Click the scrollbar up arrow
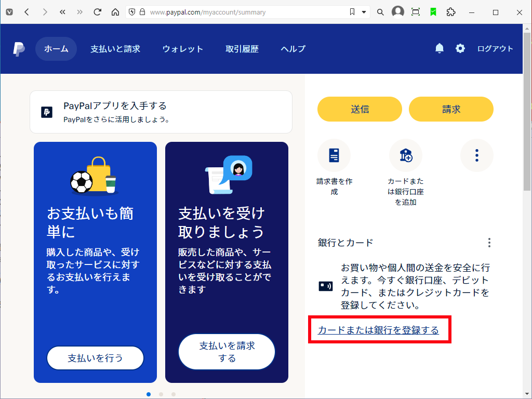This screenshot has width=532, height=399. (x=527, y=29)
